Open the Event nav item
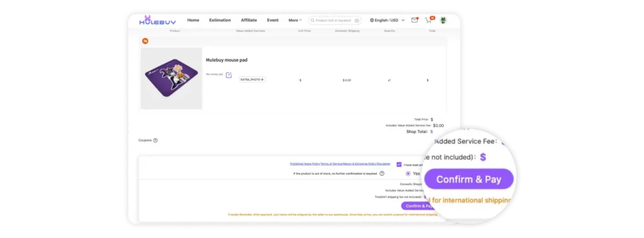The width and height of the screenshot is (644, 238). 273,20
